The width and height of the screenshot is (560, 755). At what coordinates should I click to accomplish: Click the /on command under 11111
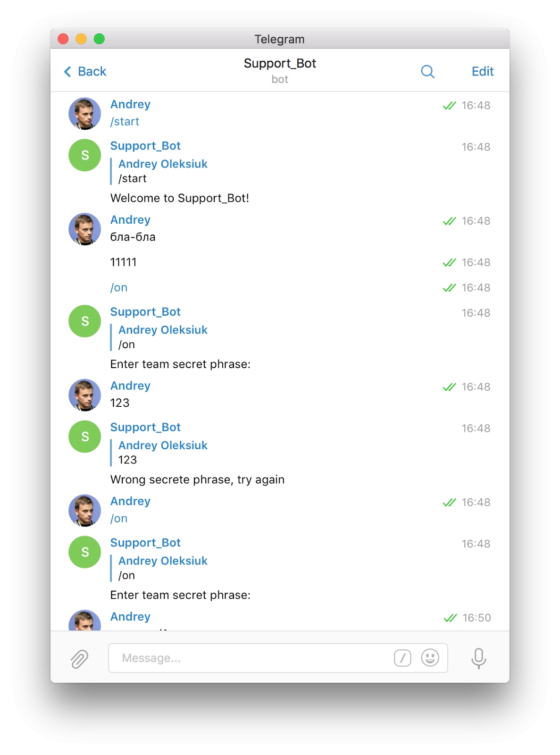[119, 288]
